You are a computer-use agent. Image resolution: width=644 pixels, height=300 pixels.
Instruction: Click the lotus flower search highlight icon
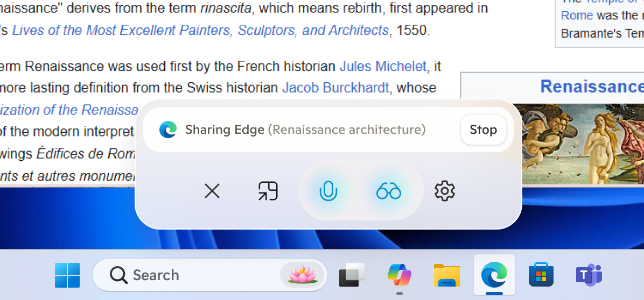click(303, 275)
